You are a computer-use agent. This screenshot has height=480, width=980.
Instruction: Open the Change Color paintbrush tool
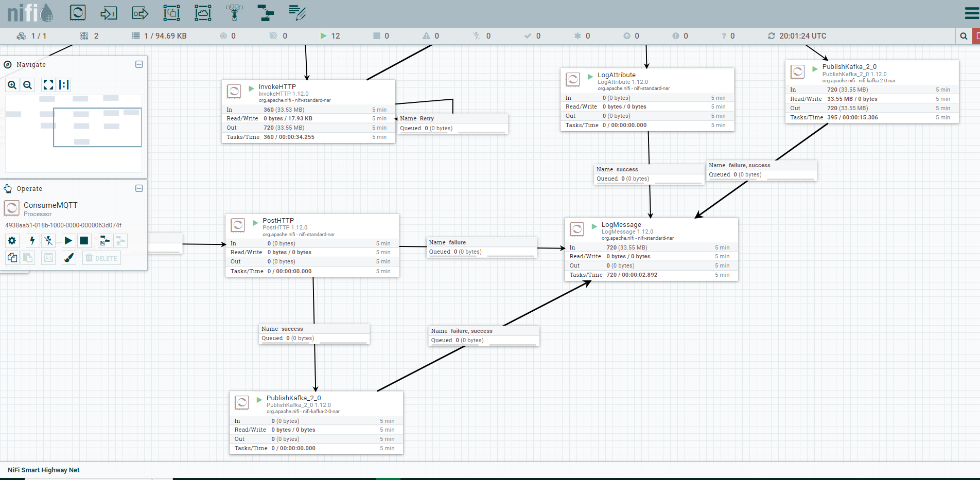pyautogui.click(x=68, y=258)
